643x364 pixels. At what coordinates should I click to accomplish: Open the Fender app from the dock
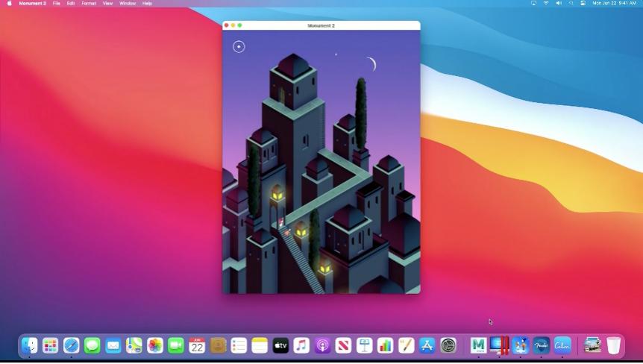tap(542, 345)
